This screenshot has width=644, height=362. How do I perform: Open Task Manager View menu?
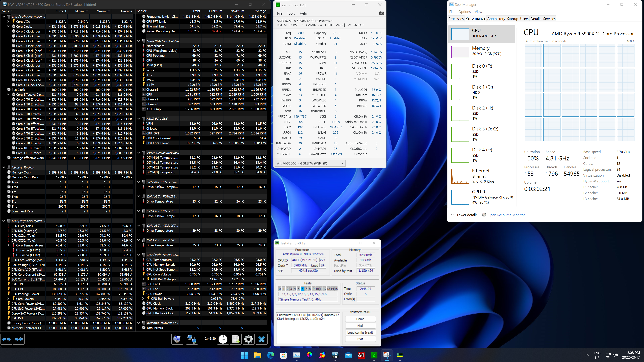pyautogui.click(x=478, y=12)
